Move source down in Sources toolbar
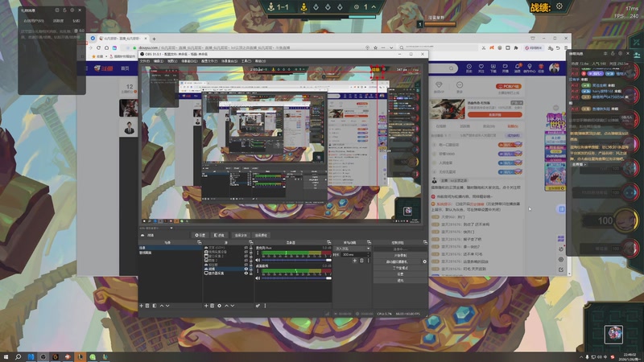Screen dimensions: 644x362 point(233,306)
